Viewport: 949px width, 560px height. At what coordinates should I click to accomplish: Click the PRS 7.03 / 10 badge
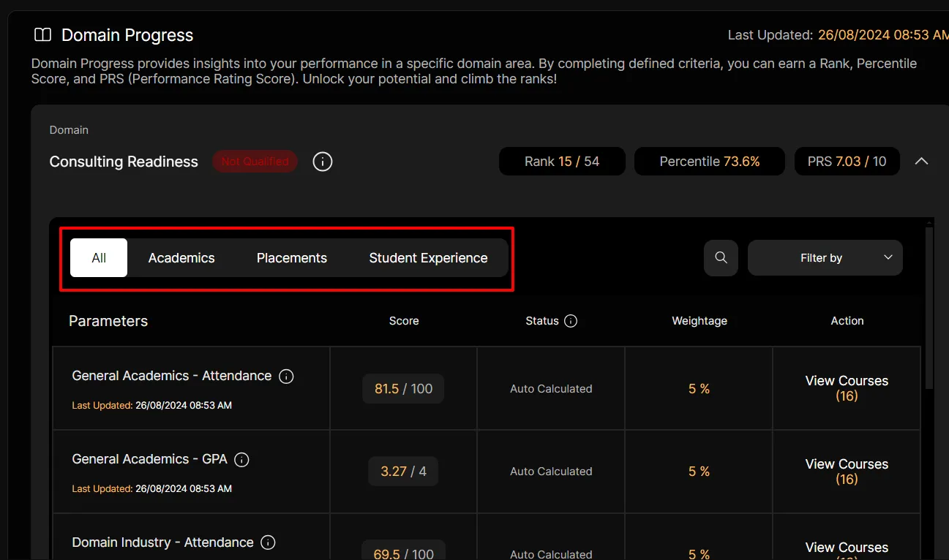[x=847, y=162]
